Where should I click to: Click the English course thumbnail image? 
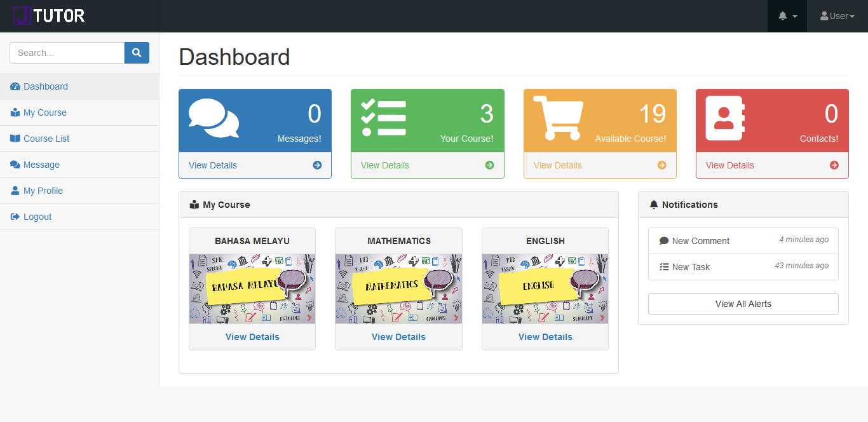545,289
